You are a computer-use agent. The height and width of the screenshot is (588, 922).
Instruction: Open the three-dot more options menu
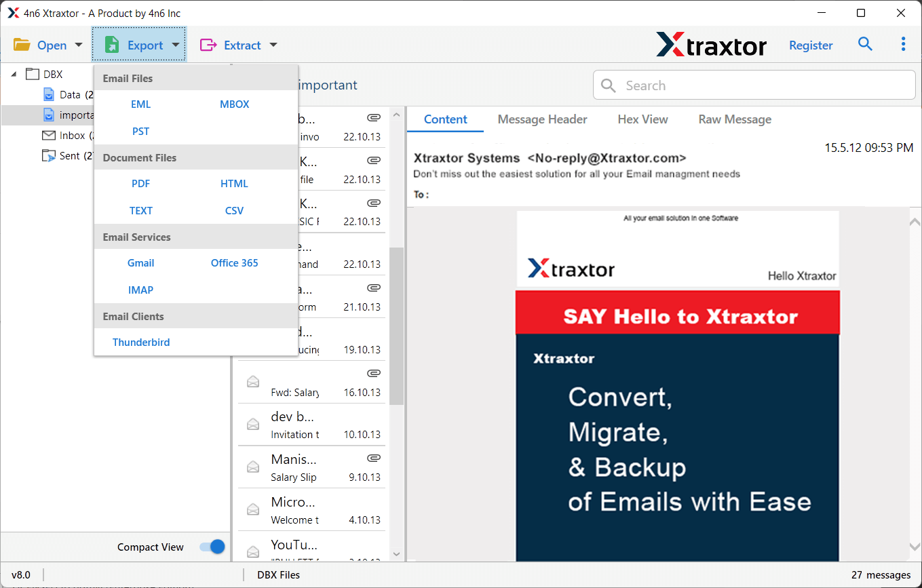[x=903, y=44]
